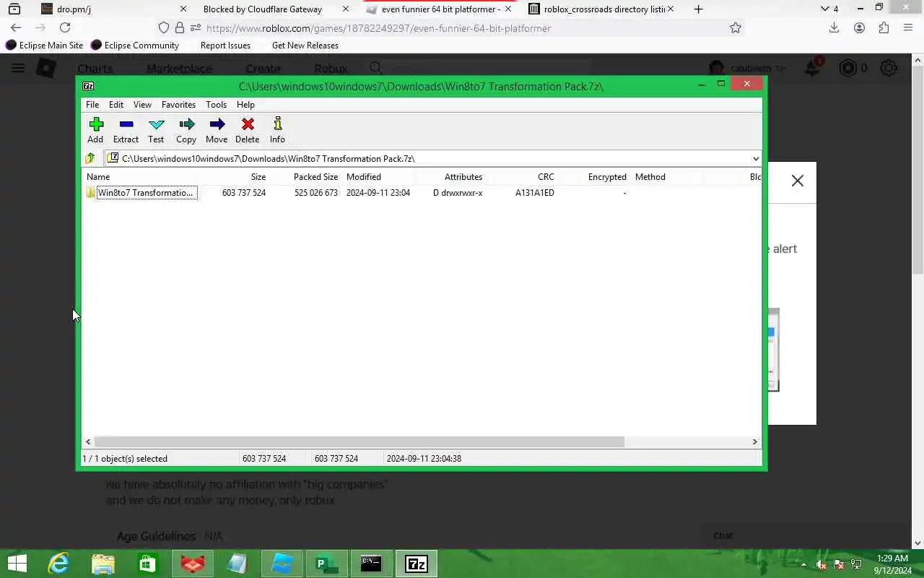Screen dimensions: 924x578
Task: Open the Report Issues bookmark
Action: [x=225, y=45]
